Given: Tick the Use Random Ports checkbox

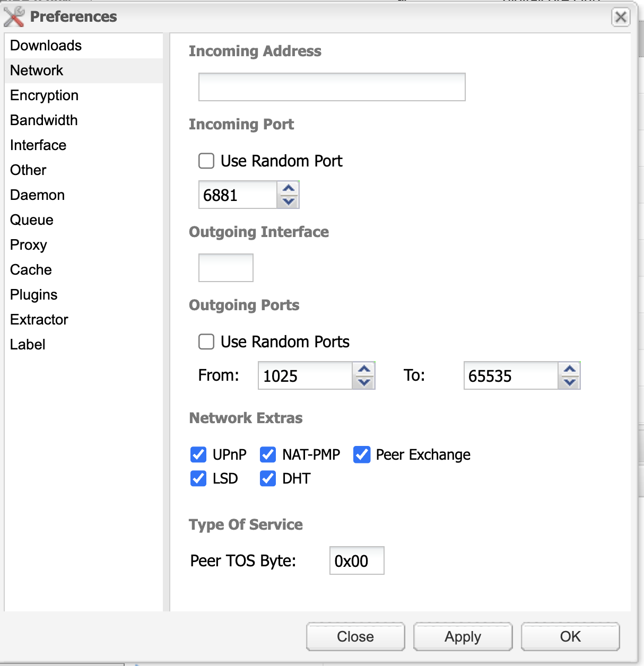Looking at the screenshot, I should 206,341.
